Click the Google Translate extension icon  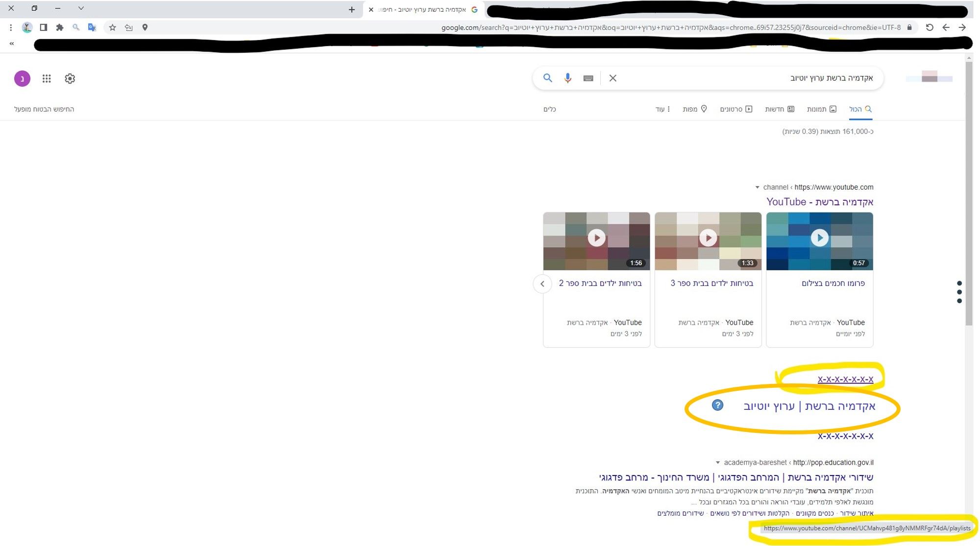tap(92, 27)
